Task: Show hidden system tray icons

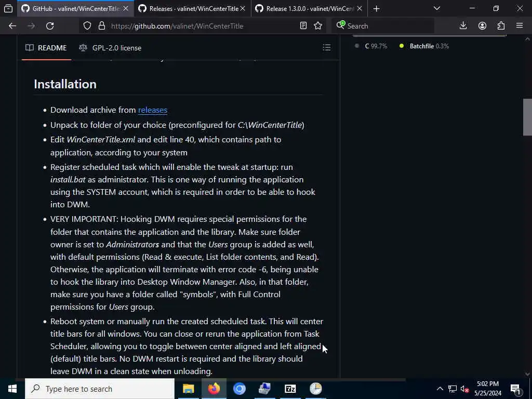Action: [440, 389]
